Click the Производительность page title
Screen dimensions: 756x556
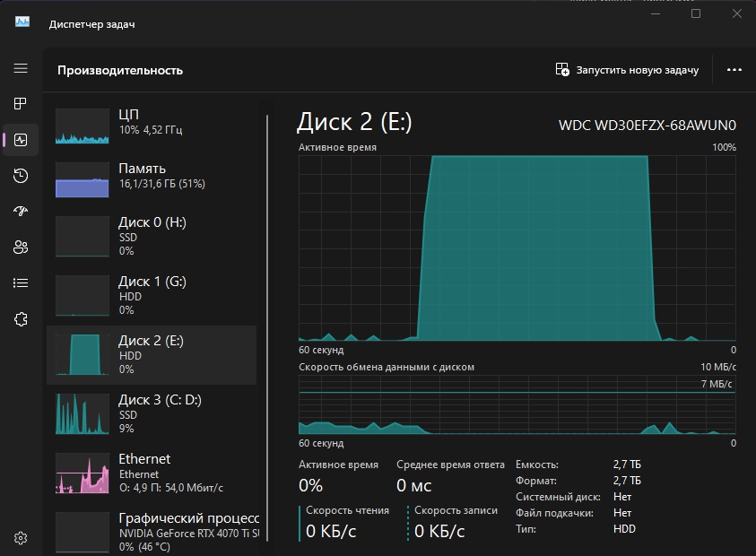(x=120, y=71)
